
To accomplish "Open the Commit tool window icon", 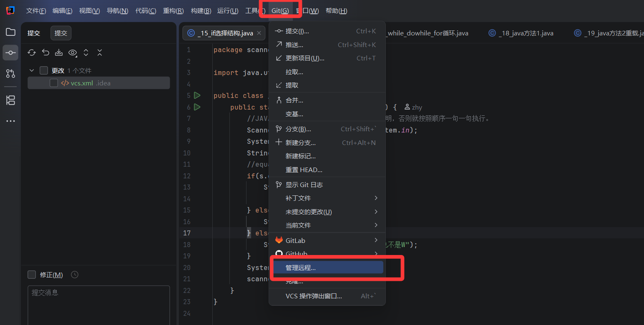I will [10, 53].
